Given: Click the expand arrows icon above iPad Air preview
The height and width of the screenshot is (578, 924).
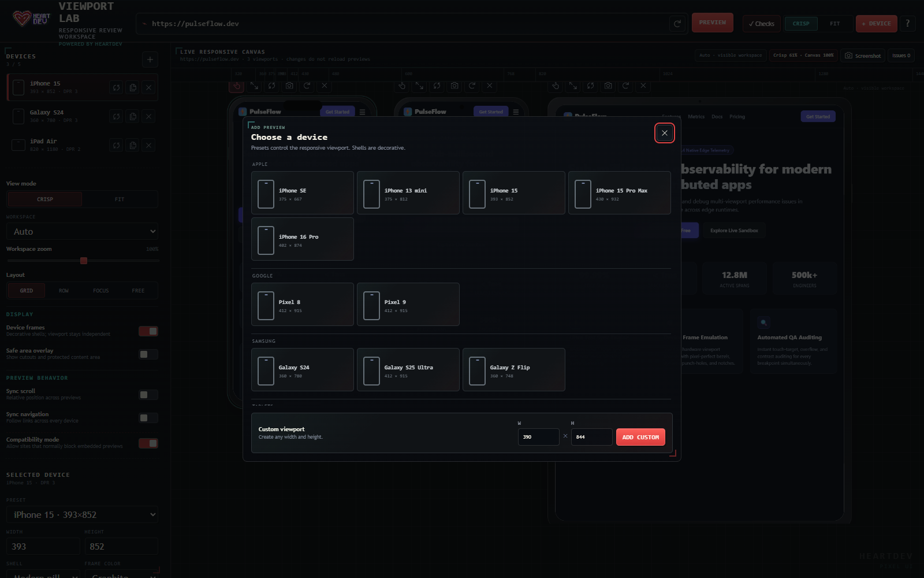Looking at the screenshot, I should click(573, 86).
